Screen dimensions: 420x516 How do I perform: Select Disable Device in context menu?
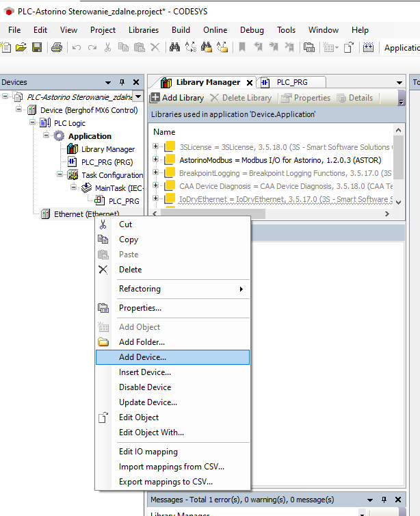click(x=172, y=387)
